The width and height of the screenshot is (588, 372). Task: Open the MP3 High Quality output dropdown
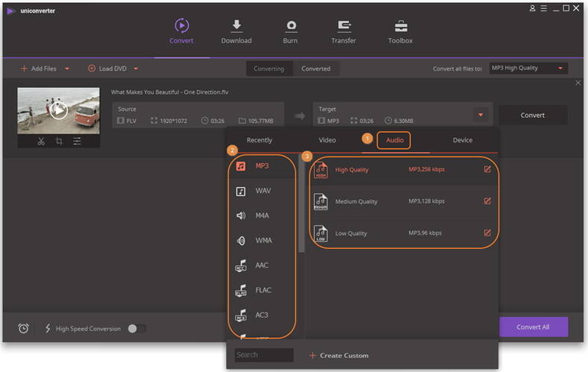[x=528, y=68]
